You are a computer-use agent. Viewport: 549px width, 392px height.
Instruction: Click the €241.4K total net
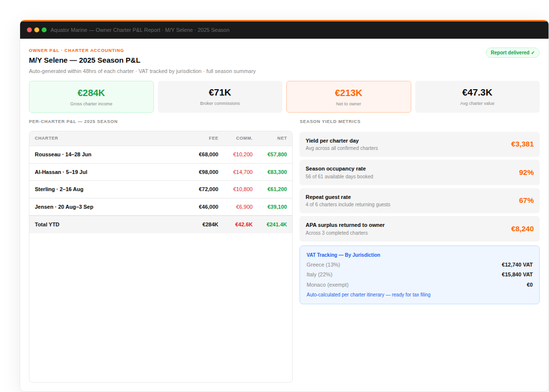(276, 225)
